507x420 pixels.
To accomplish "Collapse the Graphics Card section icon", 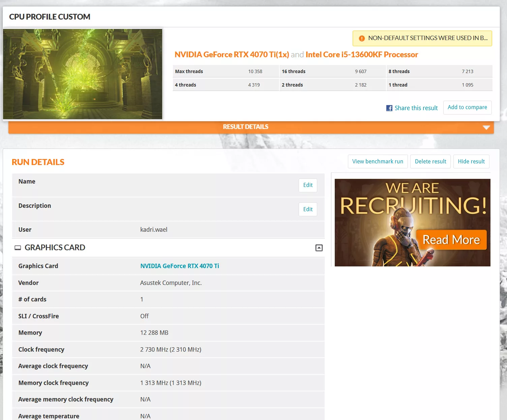I will click(x=319, y=248).
